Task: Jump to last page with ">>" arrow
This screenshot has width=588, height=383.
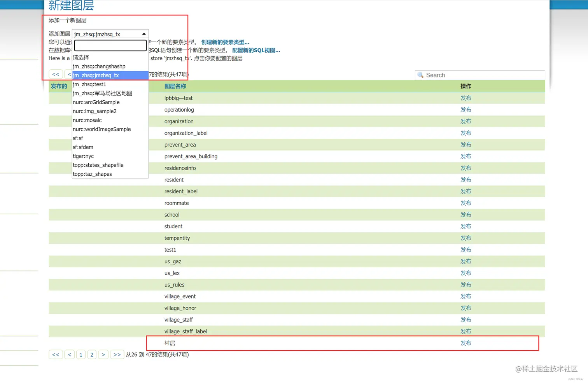Action: coord(117,354)
